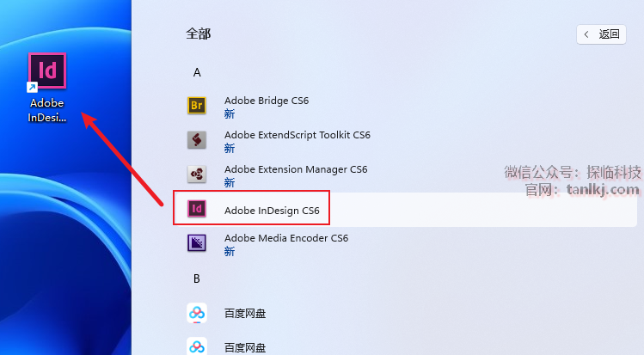This screenshot has width=644, height=355.
Task: Launch Adobe ExtendScript Toolkit CS6 entry
Action: [297, 135]
